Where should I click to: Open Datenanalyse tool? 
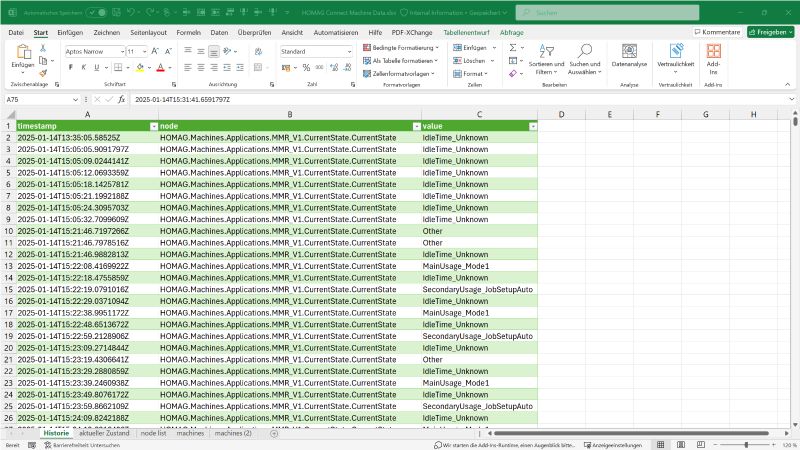[629, 56]
